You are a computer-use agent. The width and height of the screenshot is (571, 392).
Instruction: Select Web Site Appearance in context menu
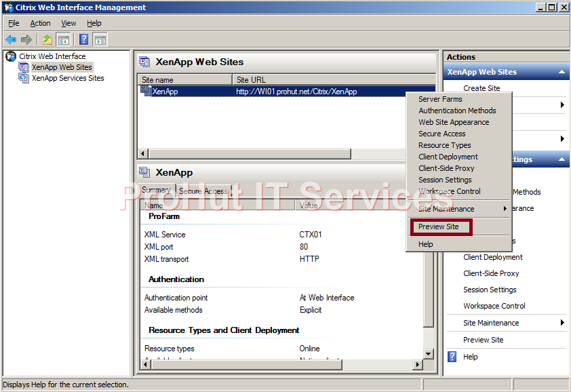pos(454,122)
